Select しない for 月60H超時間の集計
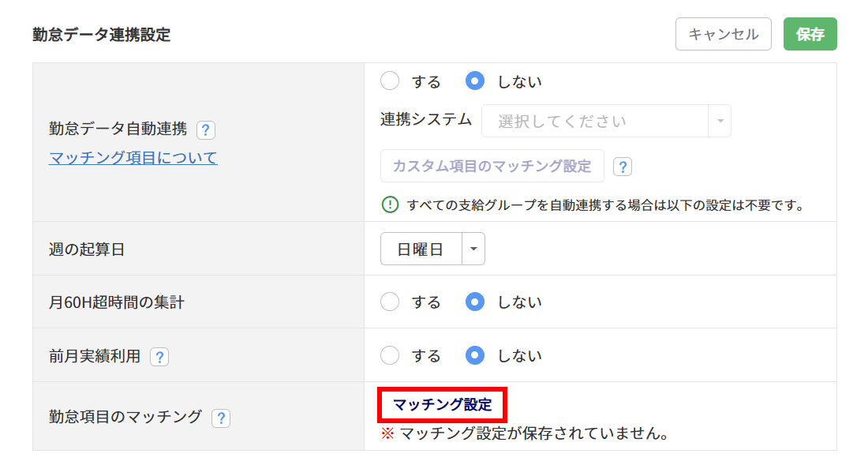The image size is (868, 465). point(475,302)
